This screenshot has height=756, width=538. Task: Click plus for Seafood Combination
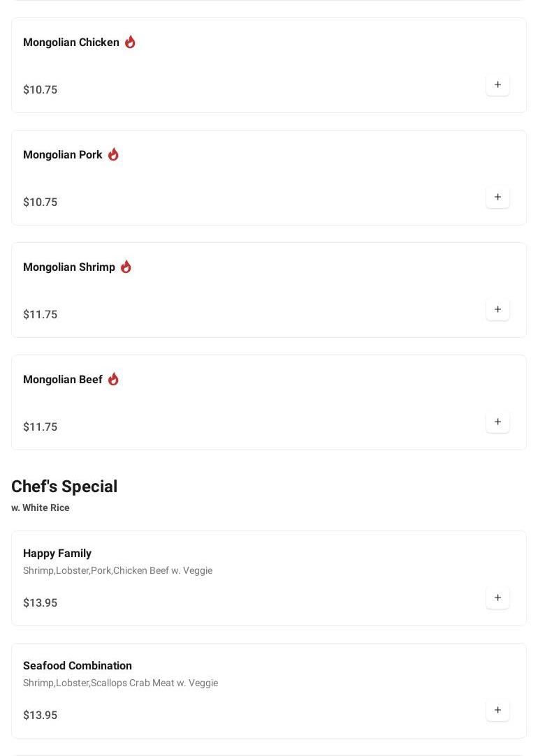click(x=497, y=711)
